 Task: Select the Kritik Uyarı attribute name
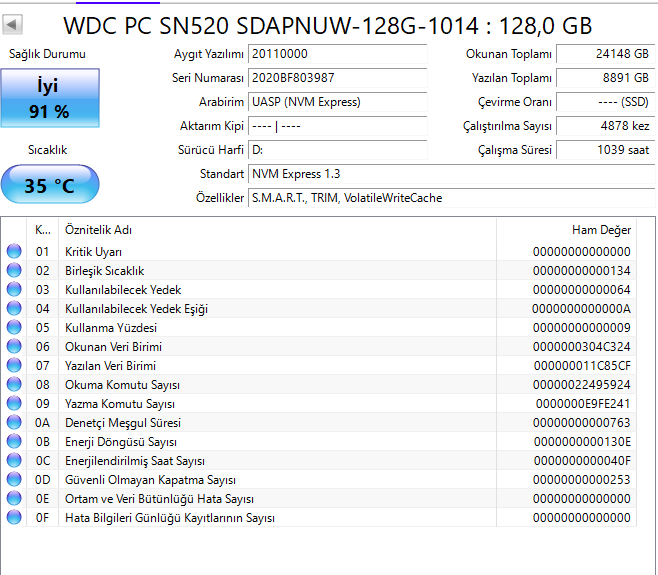pos(93,252)
